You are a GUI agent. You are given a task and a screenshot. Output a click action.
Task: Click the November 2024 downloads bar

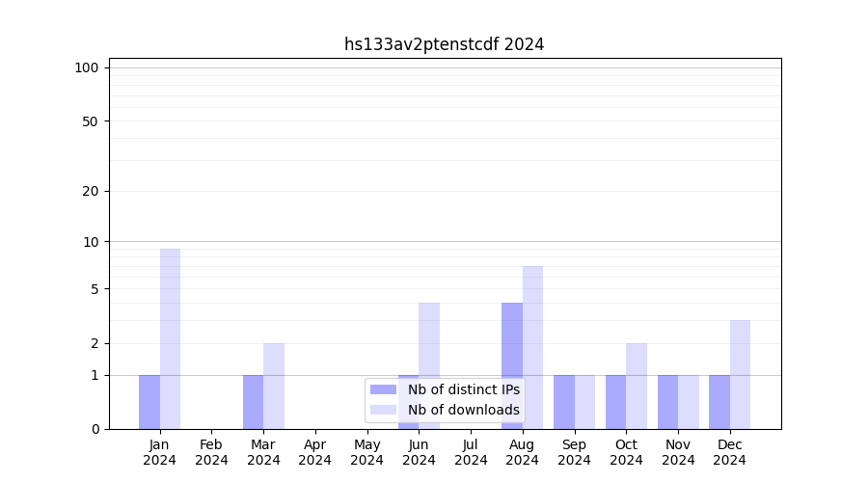coord(689,402)
